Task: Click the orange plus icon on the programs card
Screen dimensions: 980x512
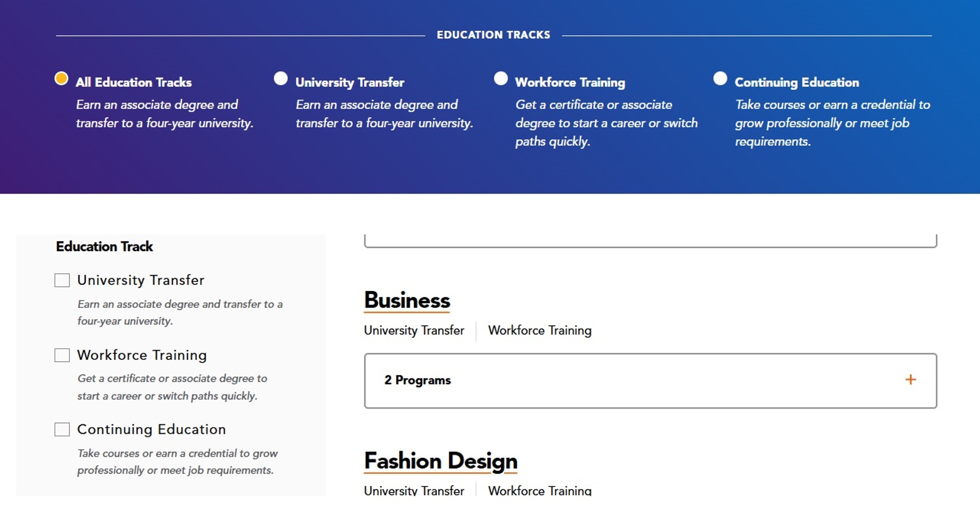Action: point(910,379)
